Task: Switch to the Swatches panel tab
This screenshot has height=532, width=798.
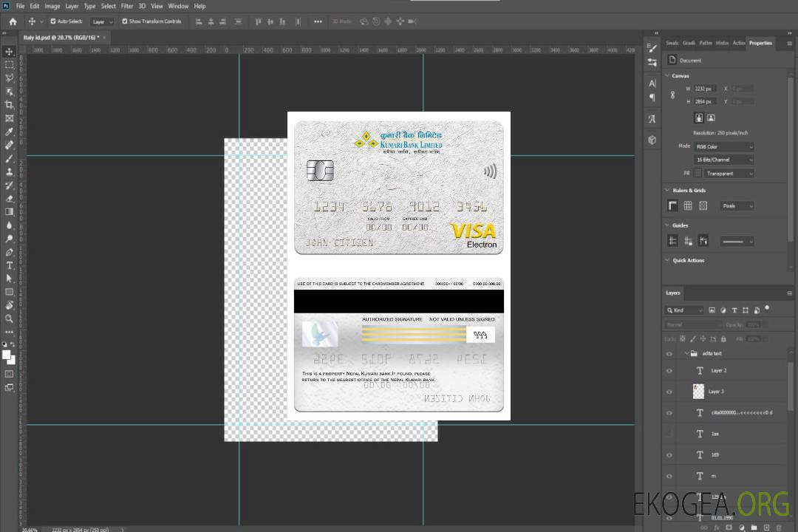Action: [x=672, y=43]
